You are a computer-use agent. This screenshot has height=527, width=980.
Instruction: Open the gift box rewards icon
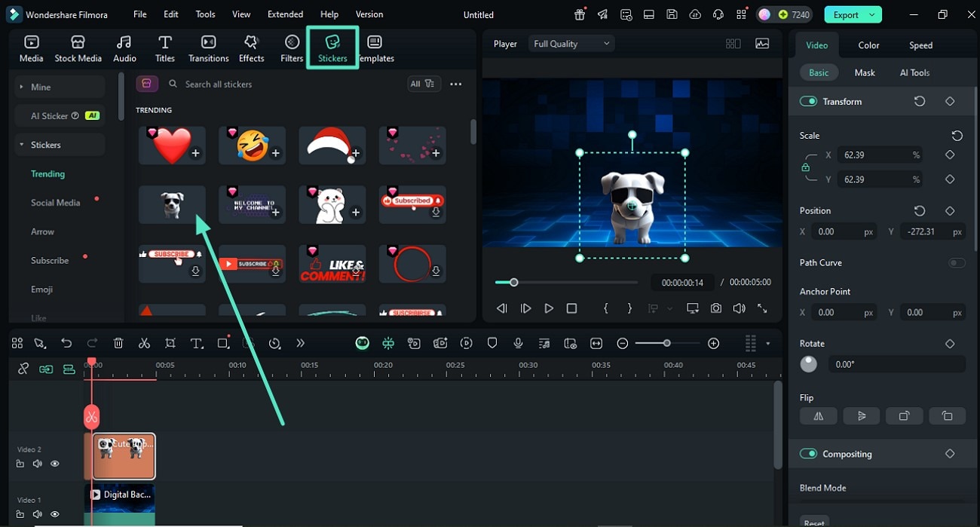click(579, 14)
